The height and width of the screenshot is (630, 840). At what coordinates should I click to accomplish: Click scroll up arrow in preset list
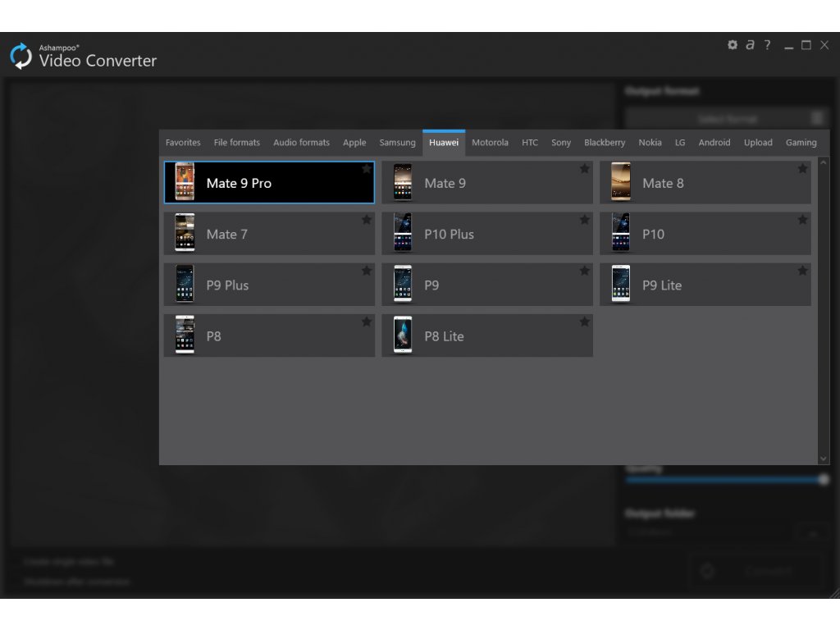(824, 162)
